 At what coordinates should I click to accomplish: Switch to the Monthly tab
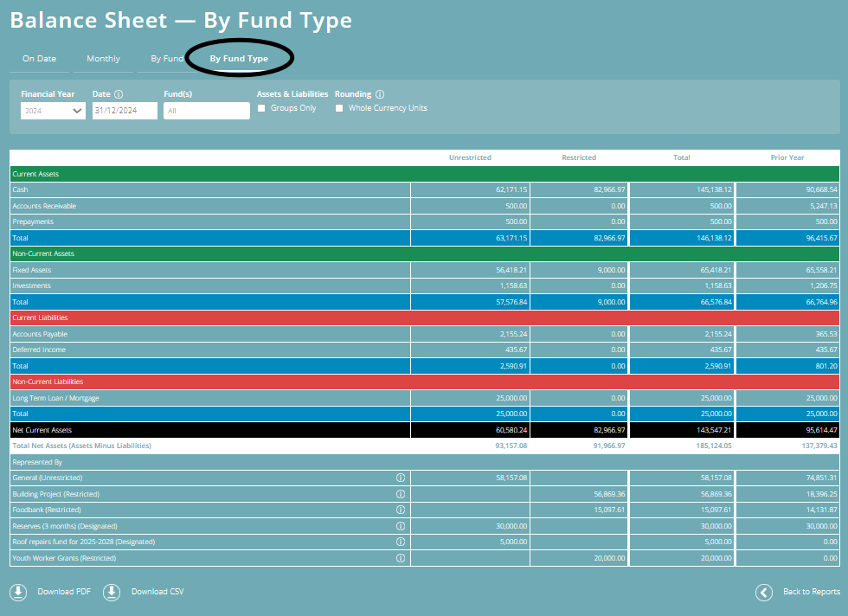[x=104, y=59]
